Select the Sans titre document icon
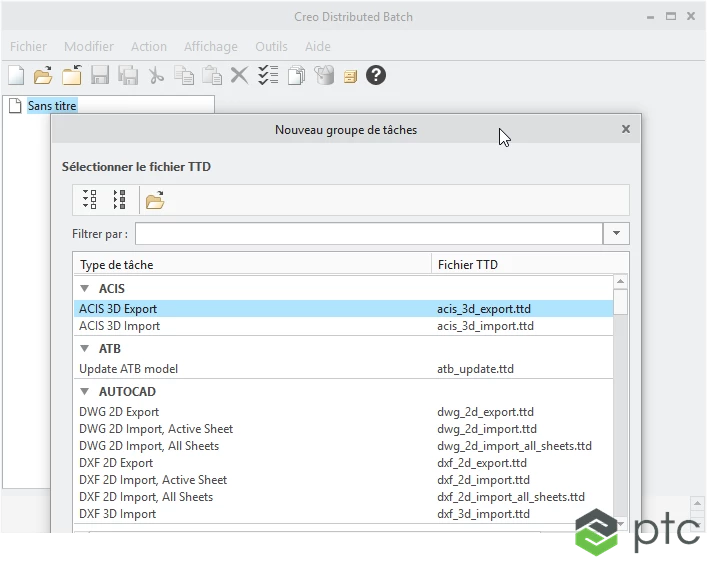The height and width of the screenshot is (563, 707). click(15, 105)
